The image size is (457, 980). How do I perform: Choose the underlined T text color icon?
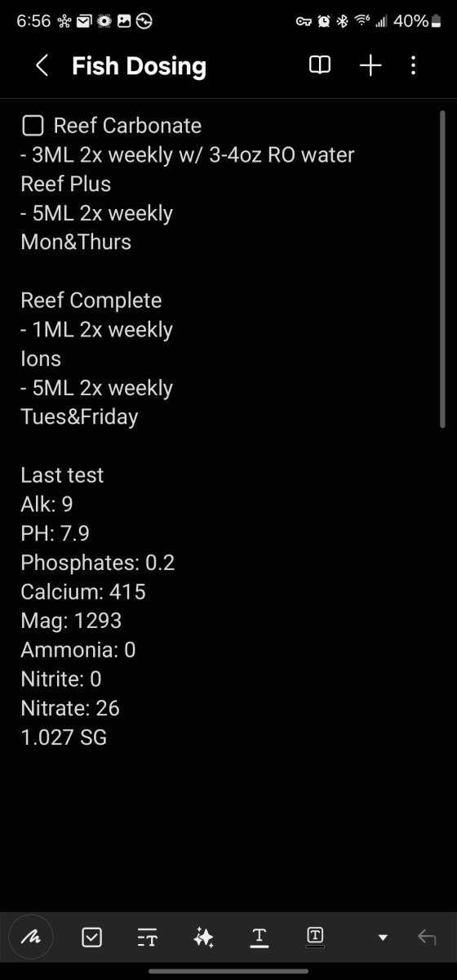pyautogui.click(x=260, y=938)
